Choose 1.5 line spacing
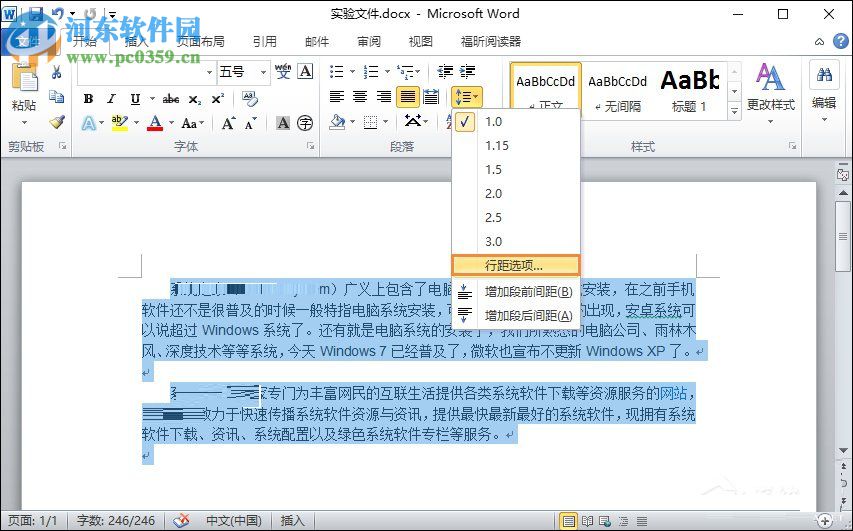 pos(516,169)
